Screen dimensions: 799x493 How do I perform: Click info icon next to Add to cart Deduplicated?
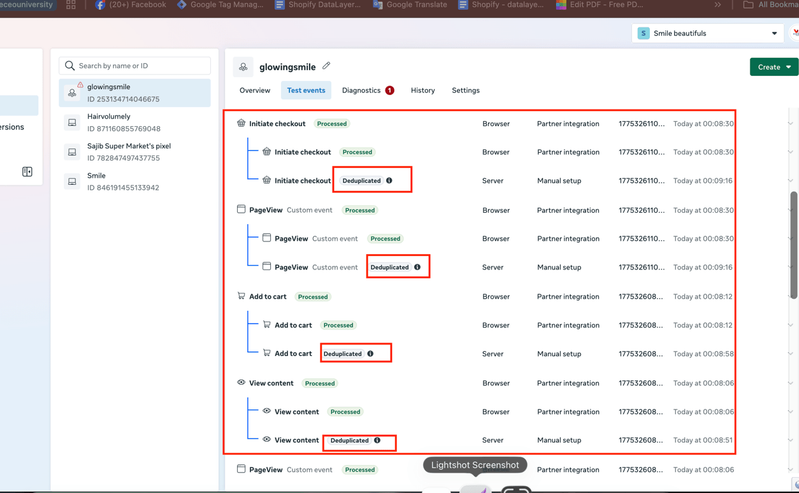pos(370,353)
